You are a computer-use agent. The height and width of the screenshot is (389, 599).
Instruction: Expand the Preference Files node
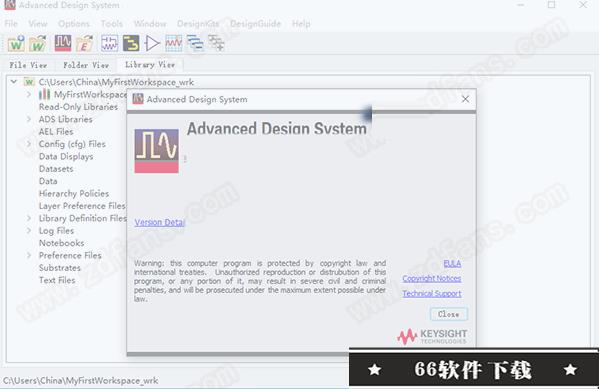coord(29,255)
